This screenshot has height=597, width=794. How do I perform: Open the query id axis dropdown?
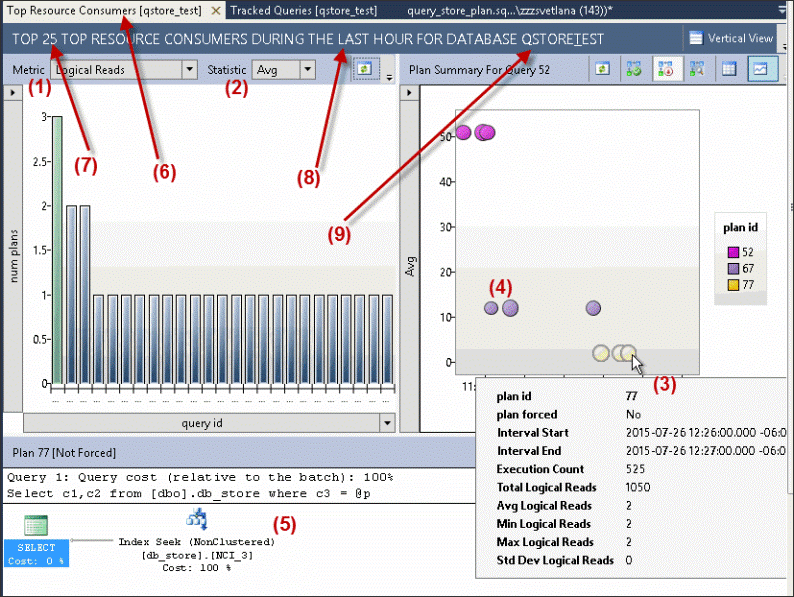coord(387,423)
